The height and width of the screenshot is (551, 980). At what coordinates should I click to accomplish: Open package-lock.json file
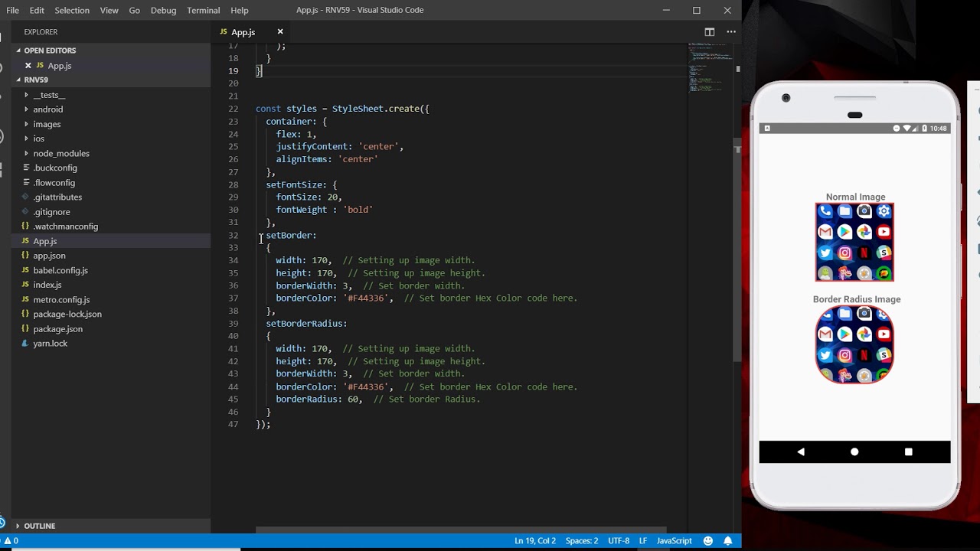67,315
